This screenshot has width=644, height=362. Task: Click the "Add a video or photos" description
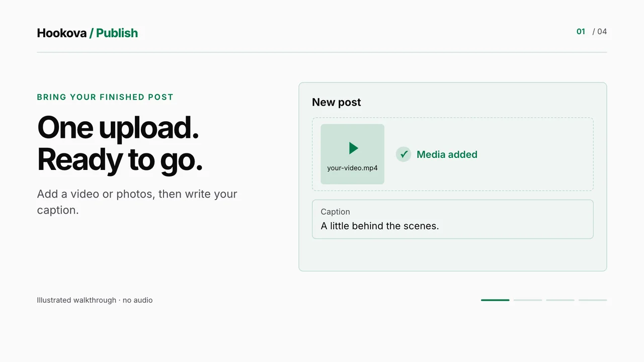coord(137,202)
